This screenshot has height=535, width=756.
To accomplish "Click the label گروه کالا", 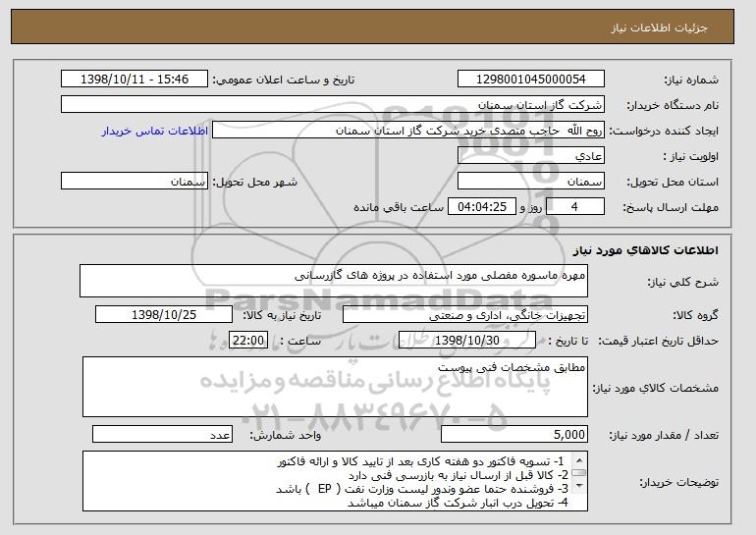I will click(x=695, y=315).
